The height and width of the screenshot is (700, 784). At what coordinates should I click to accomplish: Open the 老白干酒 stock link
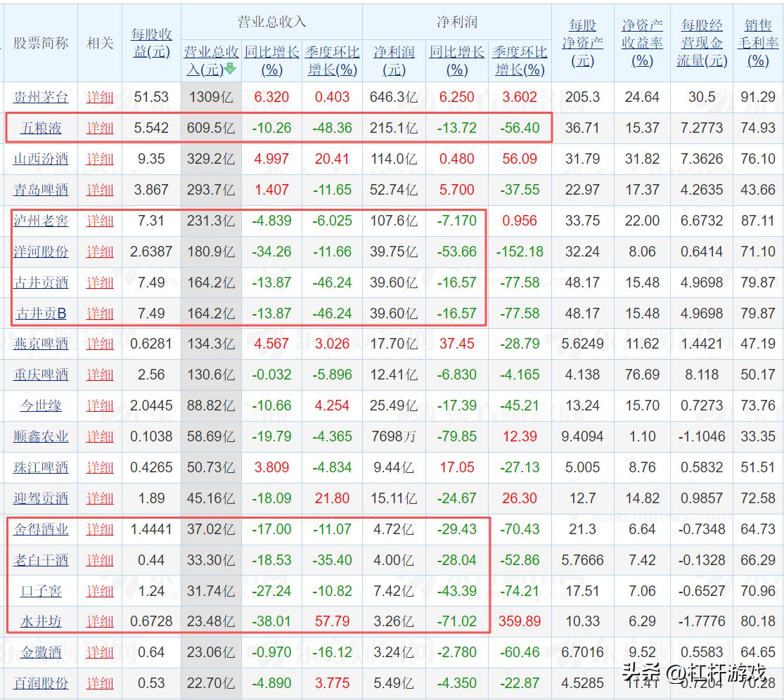(x=41, y=560)
